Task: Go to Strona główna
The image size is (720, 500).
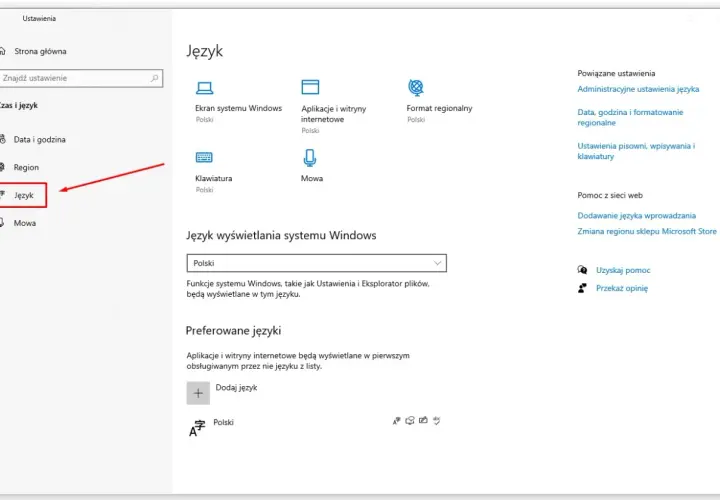Action: coord(40,51)
